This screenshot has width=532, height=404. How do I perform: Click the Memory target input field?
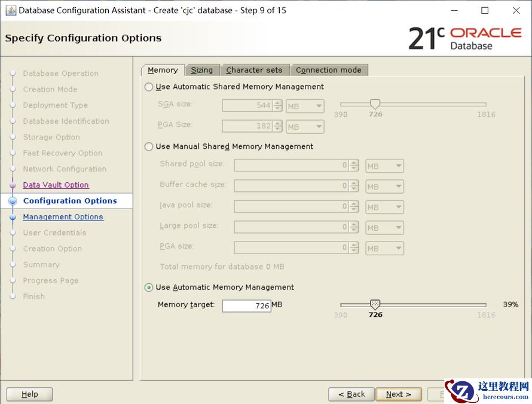coord(247,305)
